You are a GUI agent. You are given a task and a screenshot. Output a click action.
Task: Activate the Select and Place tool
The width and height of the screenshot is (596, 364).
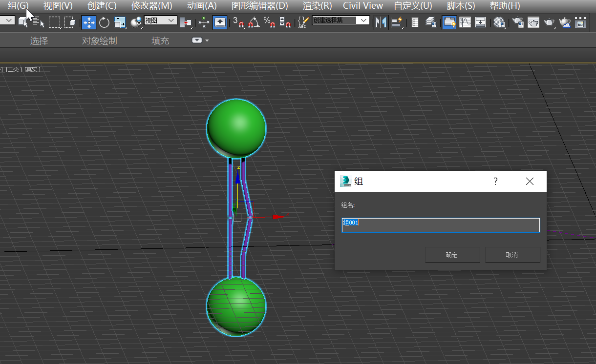coord(136,22)
